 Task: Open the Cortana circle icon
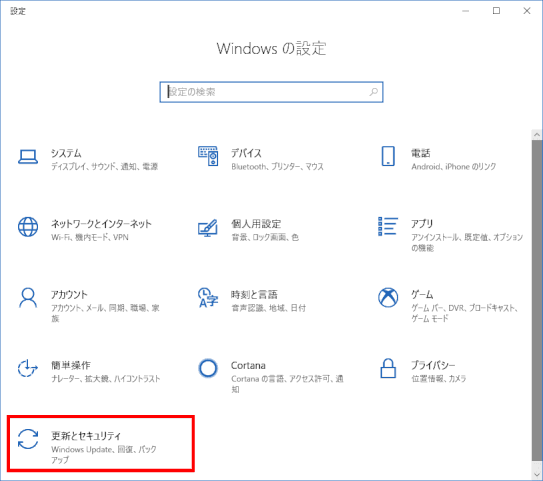[208, 368]
